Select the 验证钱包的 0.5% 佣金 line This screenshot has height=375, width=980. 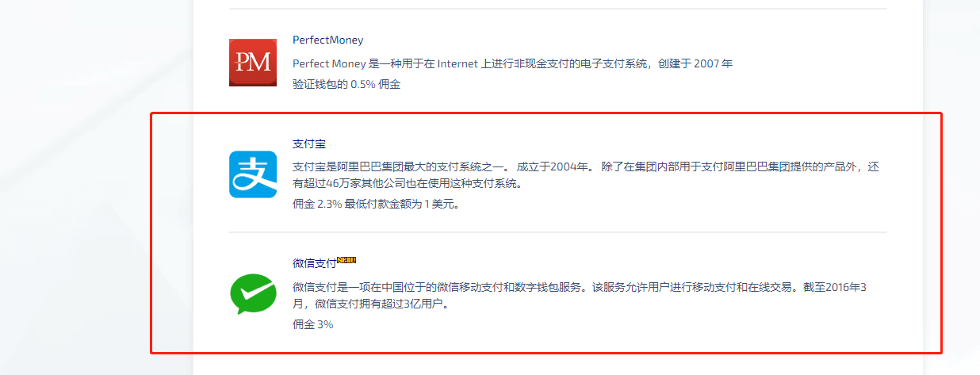[346, 83]
